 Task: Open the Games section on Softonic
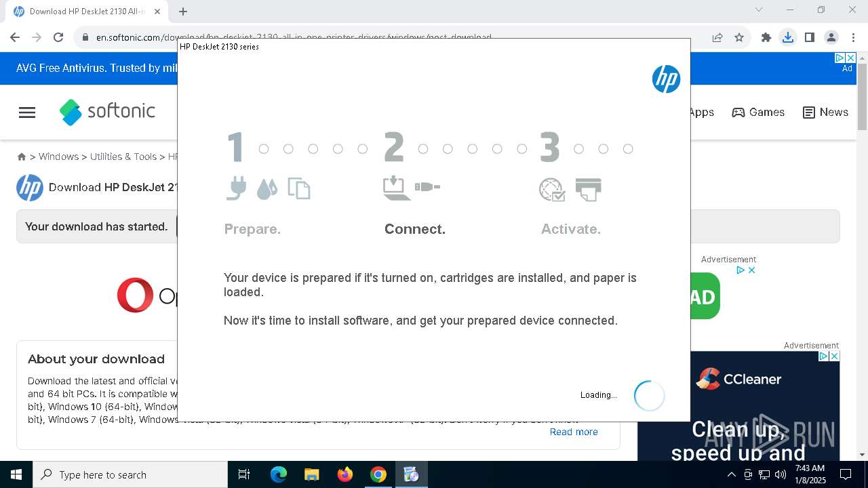click(758, 113)
